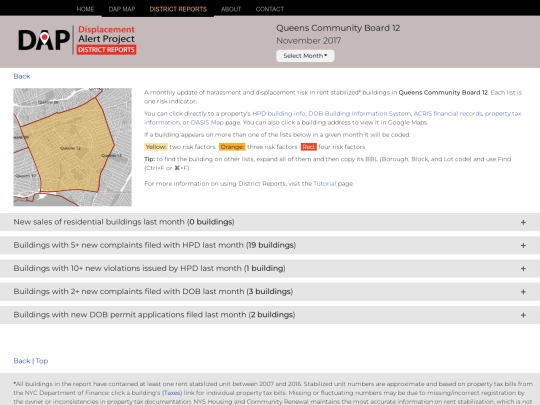Expand New sales of residential buildings section

click(270, 222)
